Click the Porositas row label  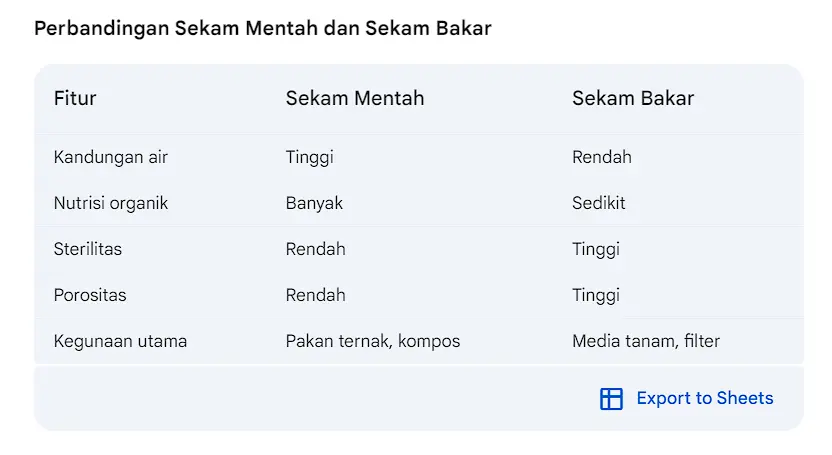click(x=90, y=295)
